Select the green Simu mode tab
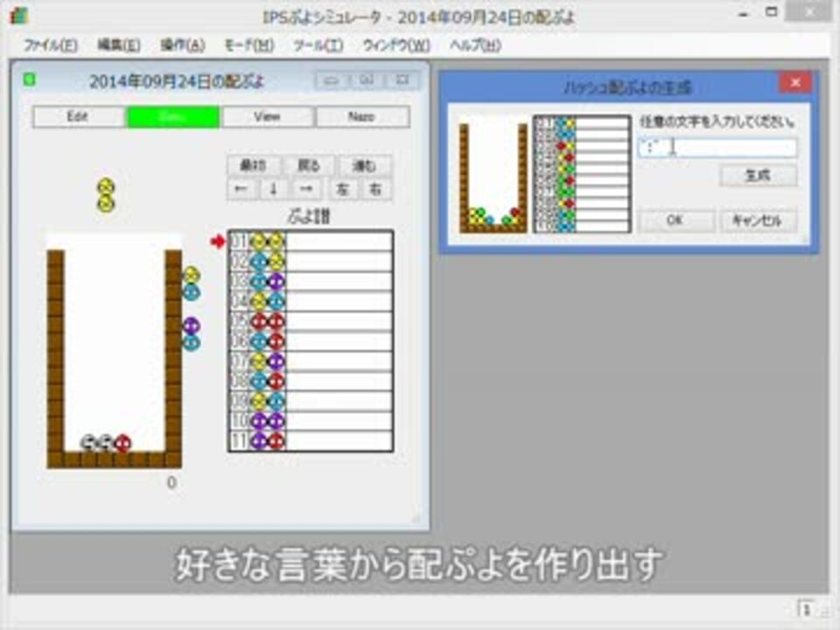840x630 pixels. tap(172, 116)
